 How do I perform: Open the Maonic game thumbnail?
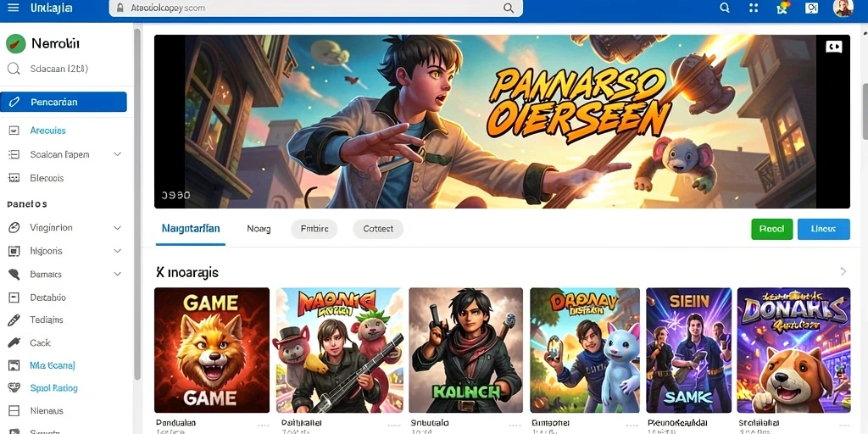(339, 350)
